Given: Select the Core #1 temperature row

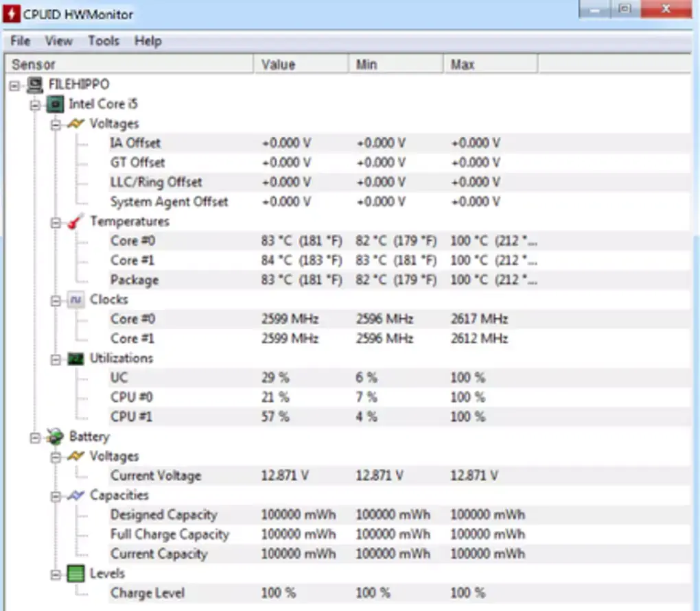Looking at the screenshot, I should (x=399, y=261).
